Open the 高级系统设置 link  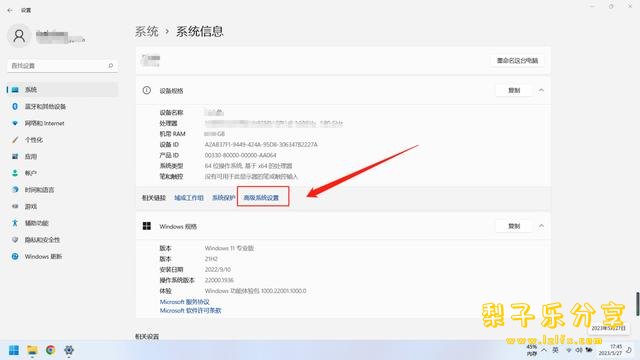(x=261, y=198)
